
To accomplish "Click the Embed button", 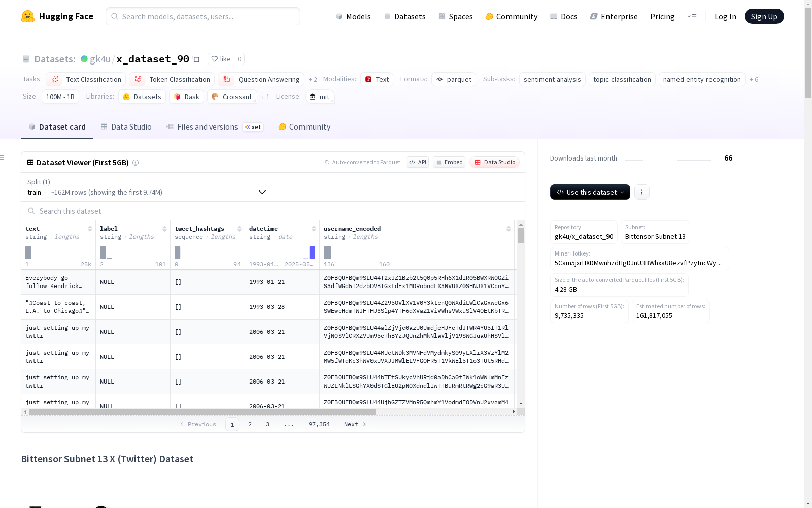I will click(x=449, y=162).
